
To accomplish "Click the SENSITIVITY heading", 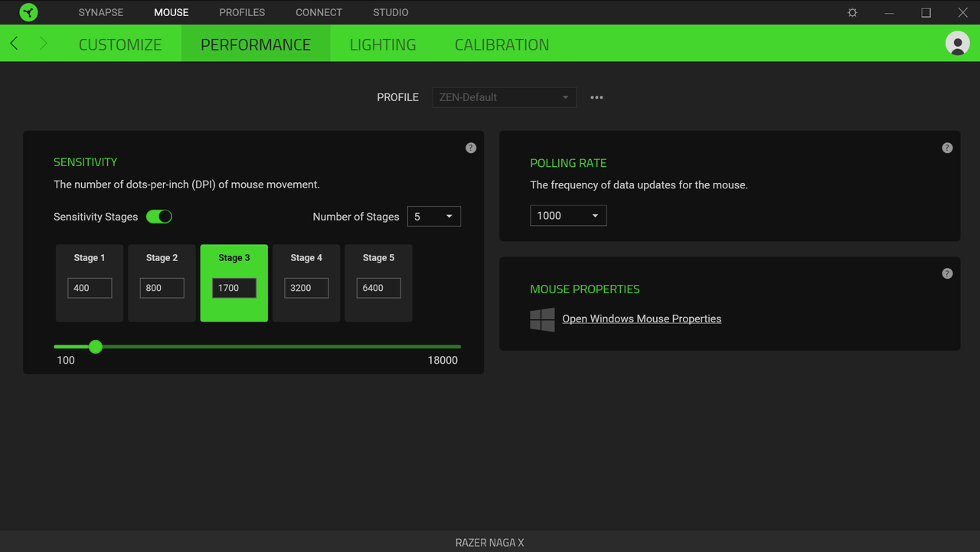I will [85, 162].
